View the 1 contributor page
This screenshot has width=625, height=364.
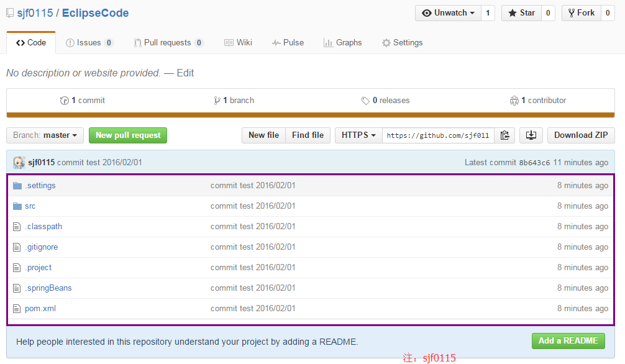pyautogui.click(x=537, y=101)
